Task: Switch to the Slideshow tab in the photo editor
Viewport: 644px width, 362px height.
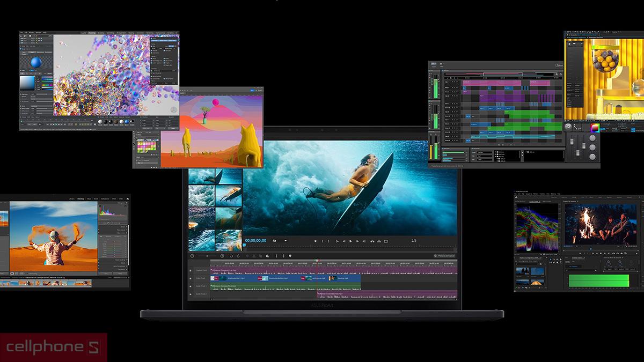Action: (x=105, y=199)
